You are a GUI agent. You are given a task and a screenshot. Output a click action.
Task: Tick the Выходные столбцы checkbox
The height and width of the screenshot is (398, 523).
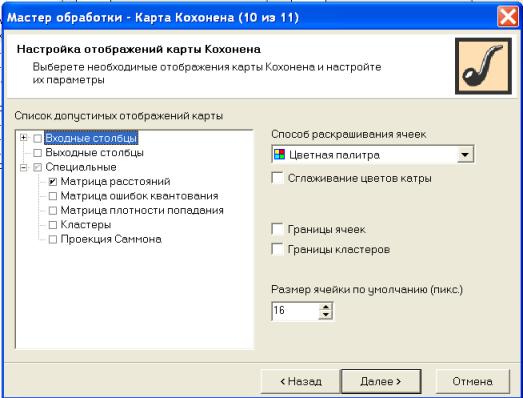37,153
